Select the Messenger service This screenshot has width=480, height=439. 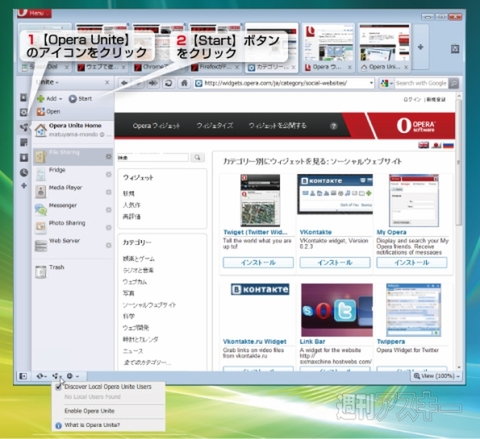73,209
